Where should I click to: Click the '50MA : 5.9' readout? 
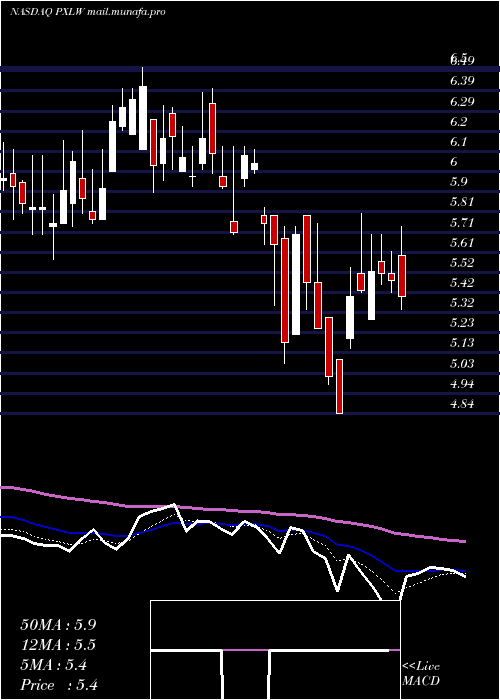pos(58,625)
